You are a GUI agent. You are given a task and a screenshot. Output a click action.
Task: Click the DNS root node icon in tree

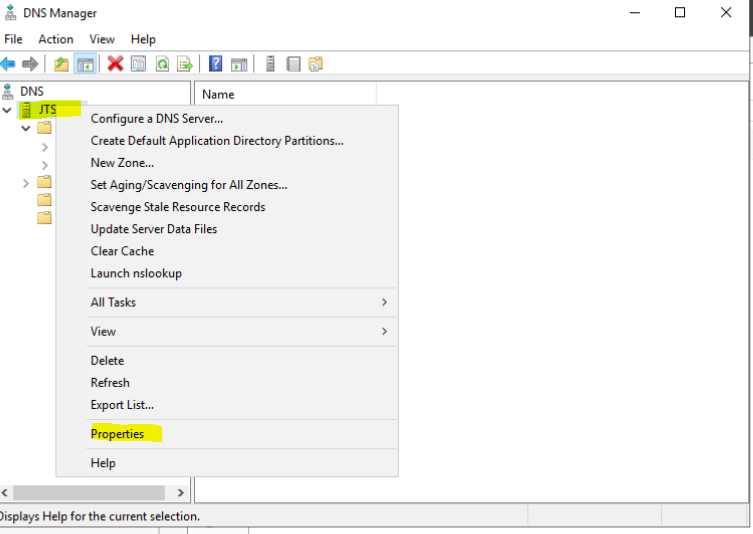(8, 91)
